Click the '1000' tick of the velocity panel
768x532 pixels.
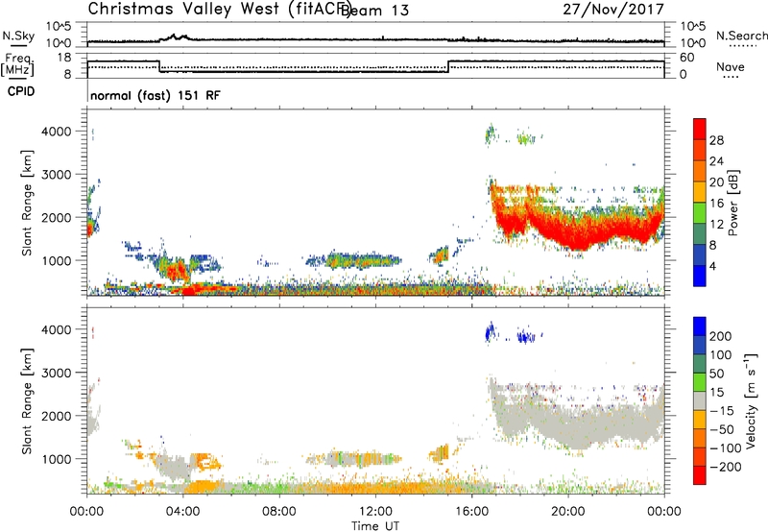point(57,459)
